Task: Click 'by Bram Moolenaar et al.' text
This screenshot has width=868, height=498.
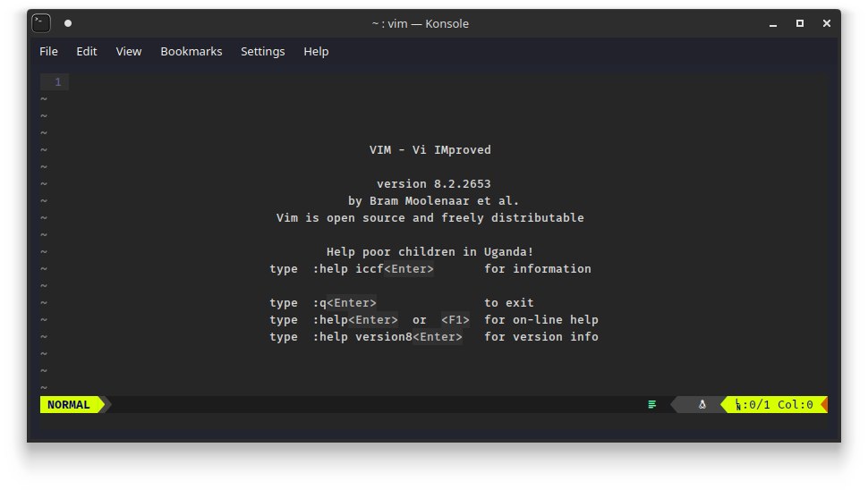Action: 433,201
